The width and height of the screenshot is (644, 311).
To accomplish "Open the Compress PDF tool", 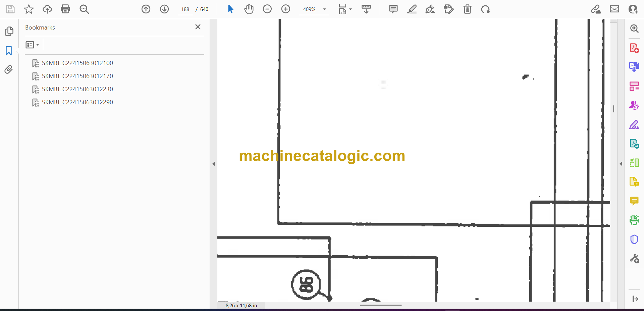I will pyautogui.click(x=634, y=163).
